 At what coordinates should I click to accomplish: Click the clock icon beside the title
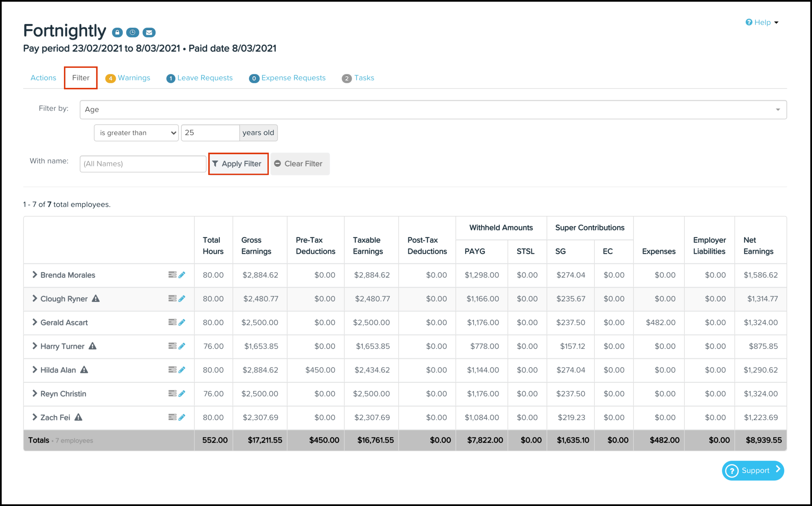[133, 33]
